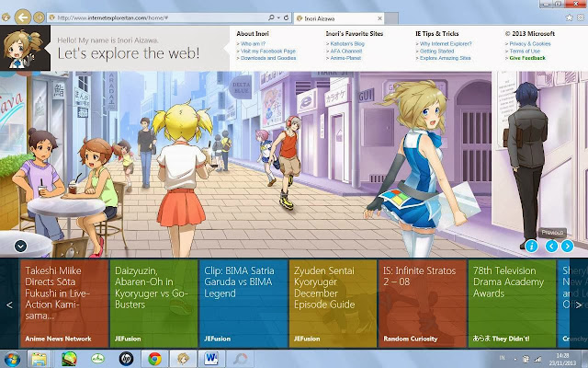Open 'Explore Amazing Sites' link

point(445,58)
